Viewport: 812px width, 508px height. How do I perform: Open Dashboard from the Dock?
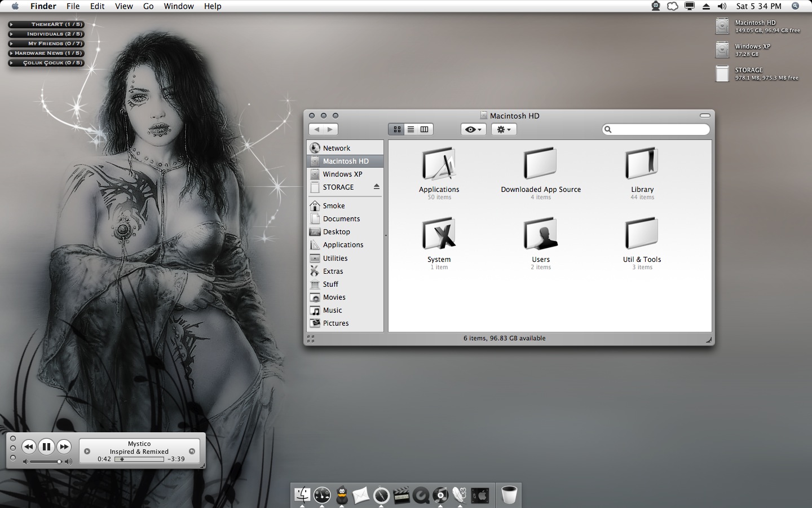(322, 495)
